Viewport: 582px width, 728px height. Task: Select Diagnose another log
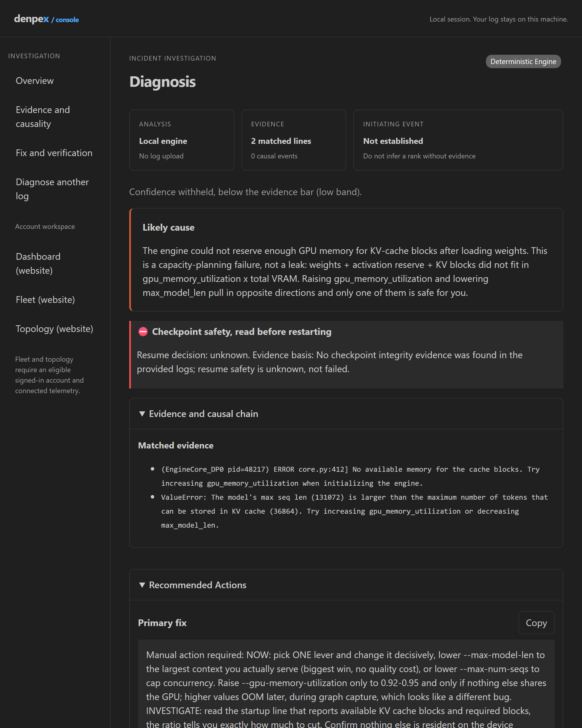tap(52, 189)
